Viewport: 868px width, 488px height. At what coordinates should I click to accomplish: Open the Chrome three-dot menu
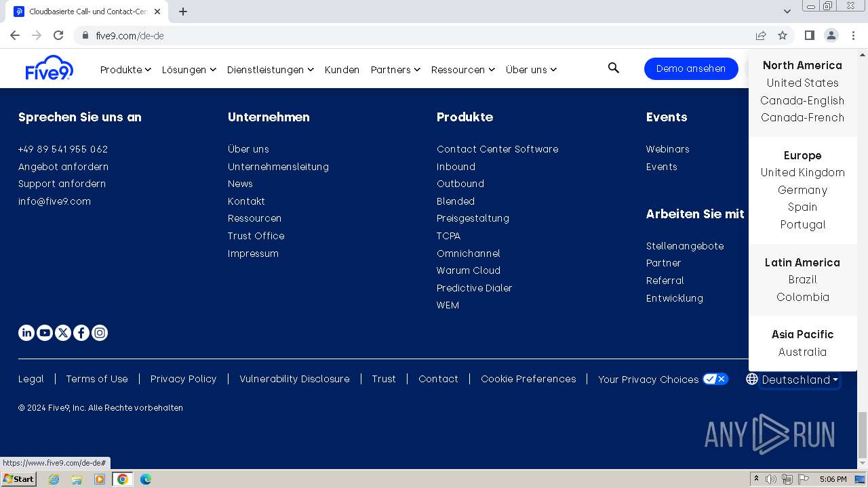click(x=853, y=35)
